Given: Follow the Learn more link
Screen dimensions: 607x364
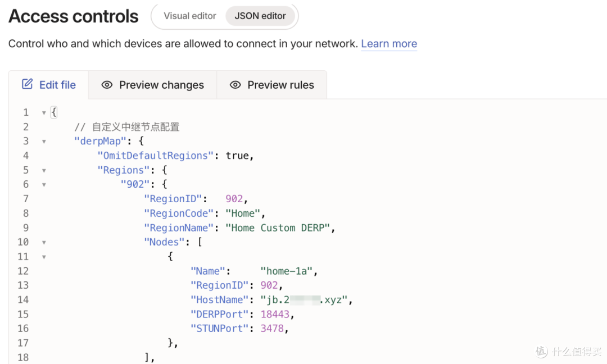Looking at the screenshot, I should tap(389, 44).
